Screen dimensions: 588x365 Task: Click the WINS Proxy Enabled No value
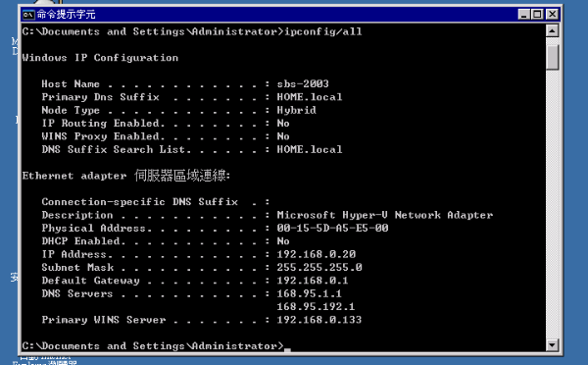(283, 136)
